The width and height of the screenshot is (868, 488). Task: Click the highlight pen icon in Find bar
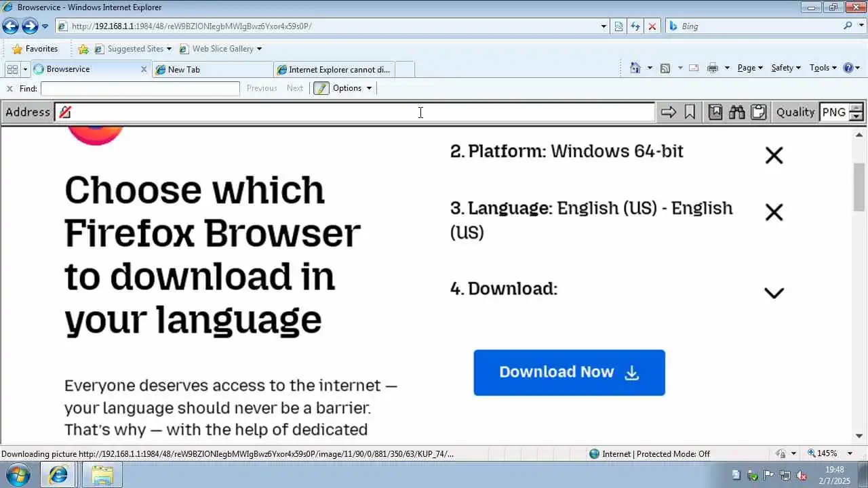click(321, 88)
